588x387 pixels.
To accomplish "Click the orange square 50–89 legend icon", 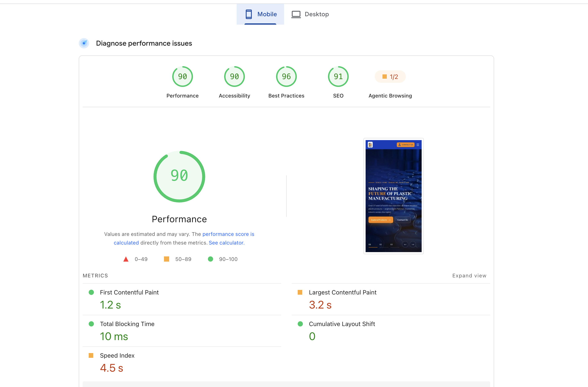I will point(167,259).
